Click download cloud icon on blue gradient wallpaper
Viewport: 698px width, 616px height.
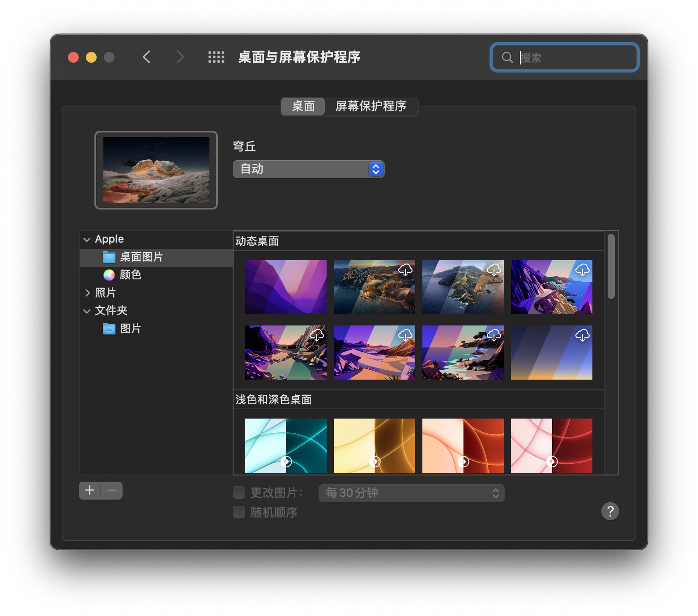(582, 335)
